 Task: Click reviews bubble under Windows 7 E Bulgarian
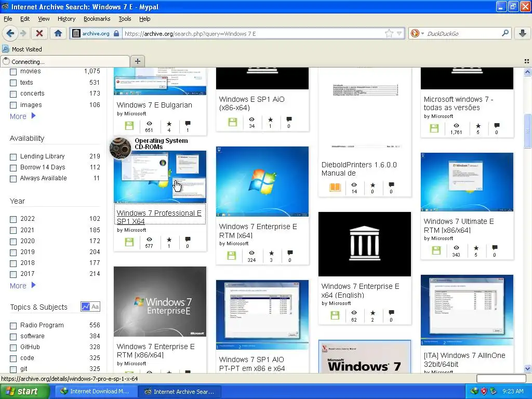(x=188, y=124)
